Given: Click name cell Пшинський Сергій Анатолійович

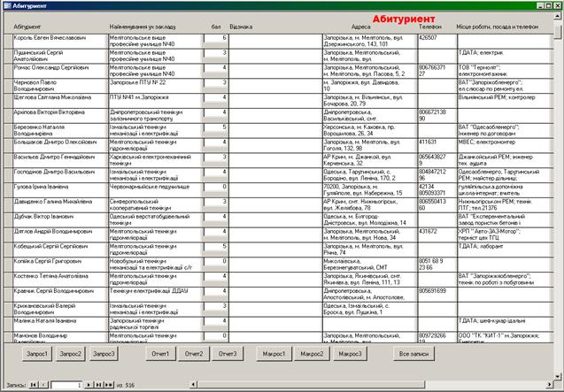Looking at the screenshot, I should (60, 56).
